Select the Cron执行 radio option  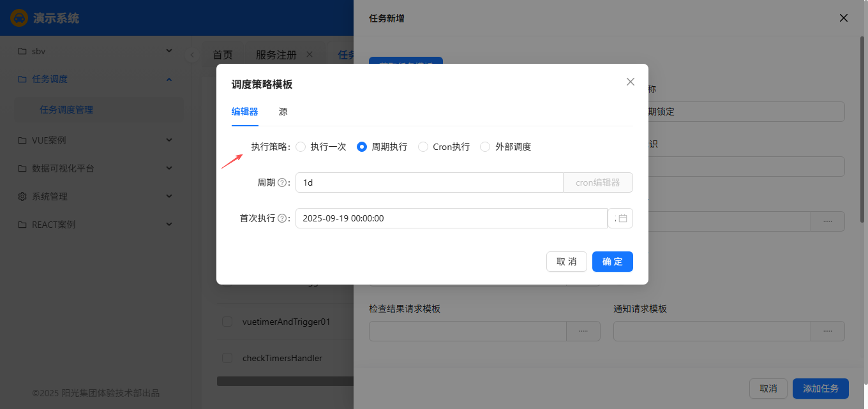pyautogui.click(x=423, y=147)
